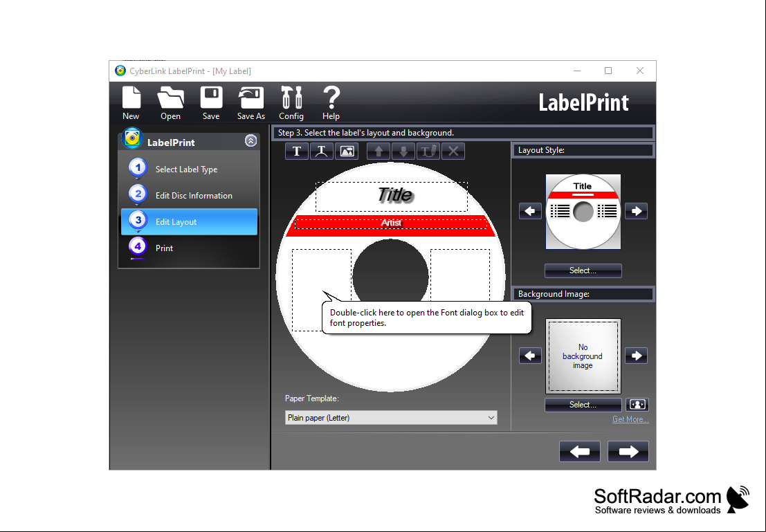
Task: Create a new label with New
Action: tap(131, 103)
